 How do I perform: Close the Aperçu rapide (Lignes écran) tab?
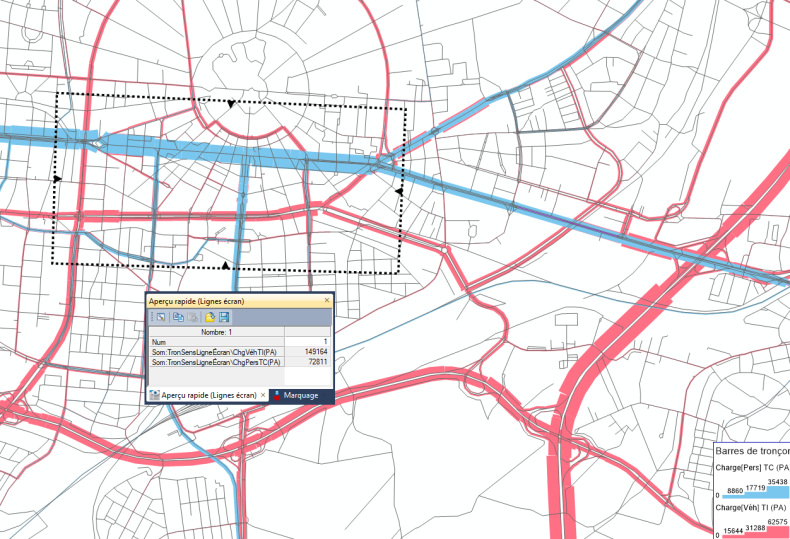tap(263, 396)
